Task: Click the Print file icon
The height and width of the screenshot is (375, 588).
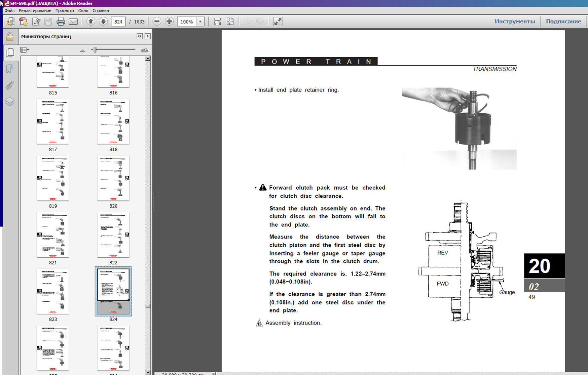Action: pyautogui.click(x=61, y=22)
